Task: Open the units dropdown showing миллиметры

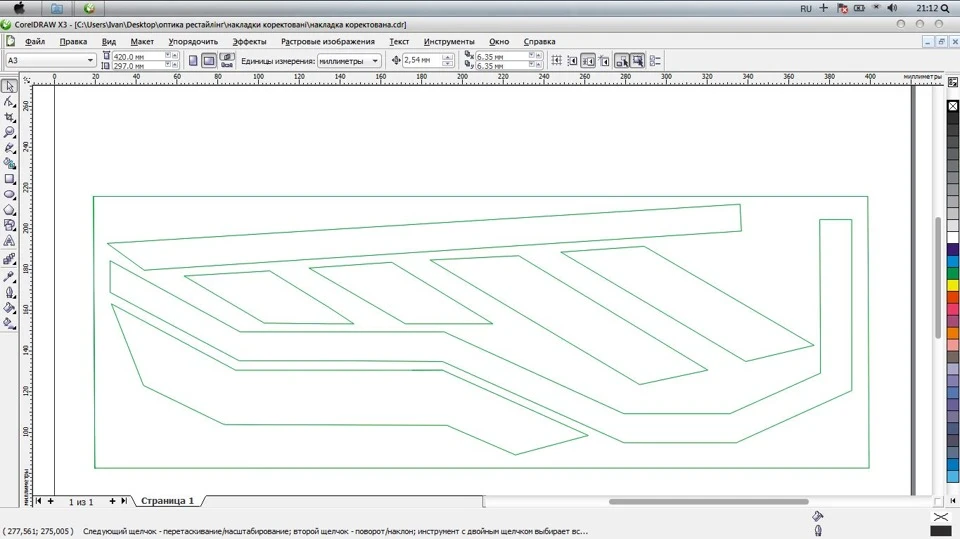Action: tap(349, 61)
